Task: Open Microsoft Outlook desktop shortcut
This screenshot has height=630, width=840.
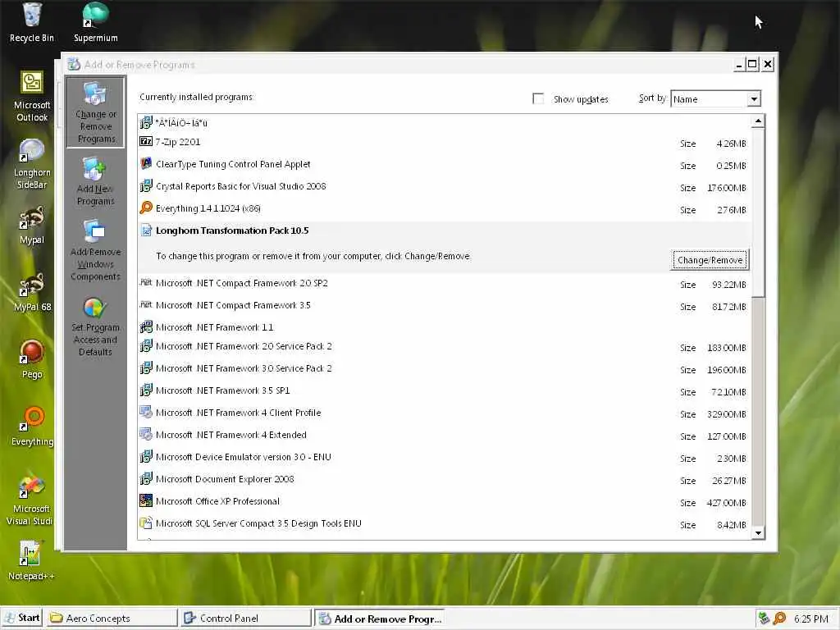Action: pyautogui.click(x=32, y=97)
